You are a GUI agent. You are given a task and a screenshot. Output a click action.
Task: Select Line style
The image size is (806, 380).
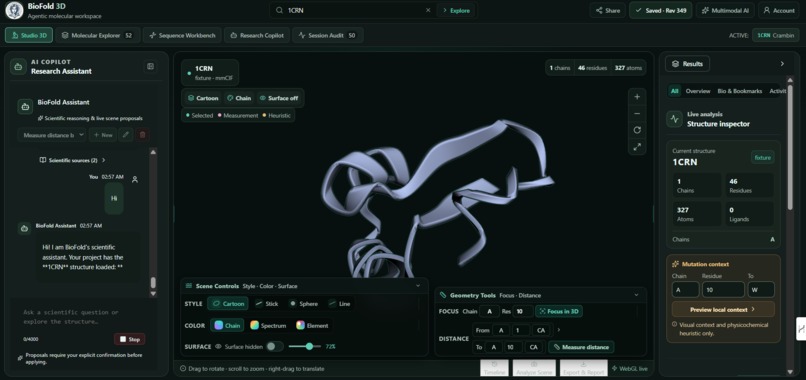[x=339, y=304]
